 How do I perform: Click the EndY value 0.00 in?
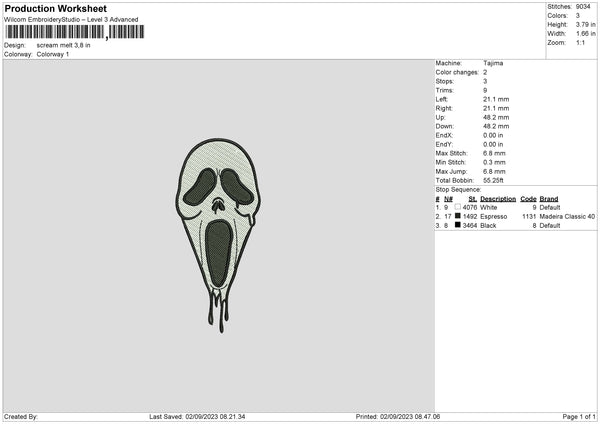point(493,144)
